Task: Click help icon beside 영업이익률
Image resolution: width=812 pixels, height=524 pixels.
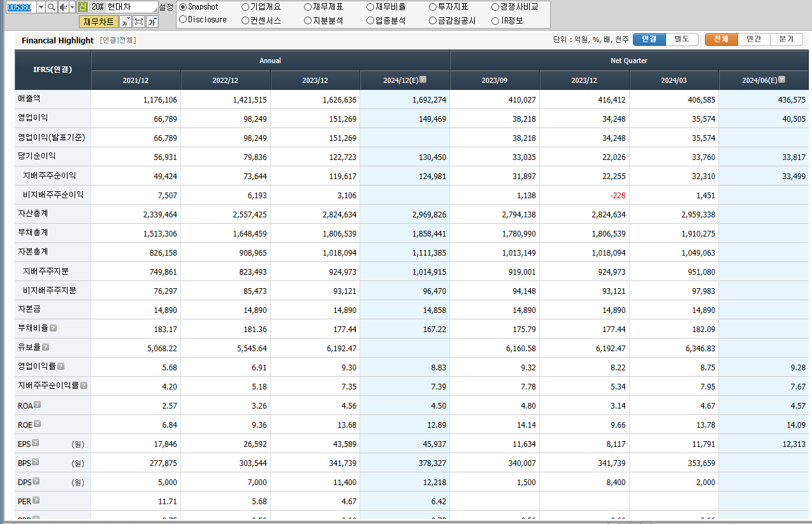Action: (x=61, y=367)
